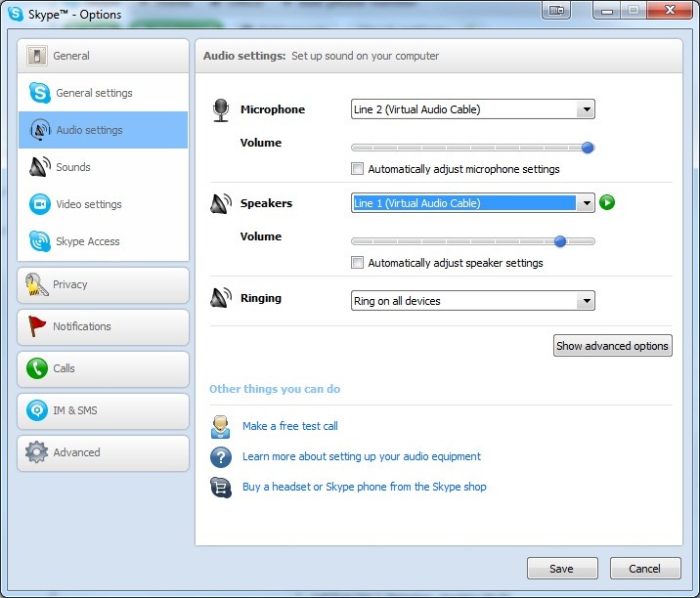Minimize the Skype Options window
The image size is (700, 598).
[606, 10]
